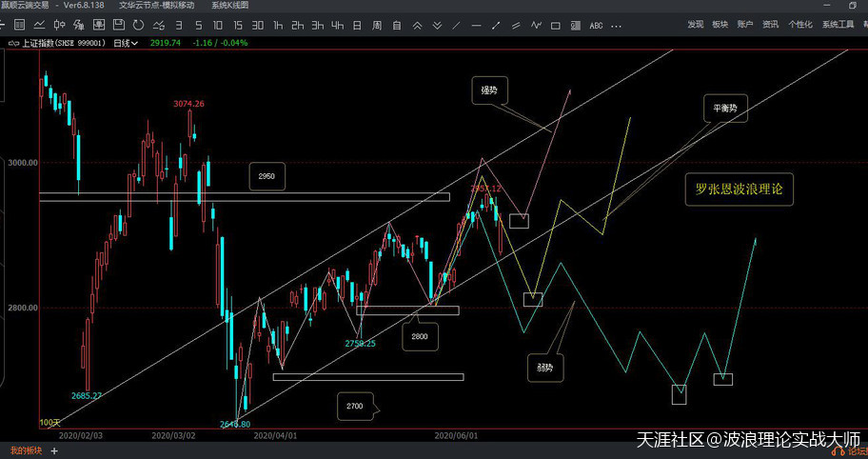Open the 发现 menu

pyautogui.click(x=696, y=25)
